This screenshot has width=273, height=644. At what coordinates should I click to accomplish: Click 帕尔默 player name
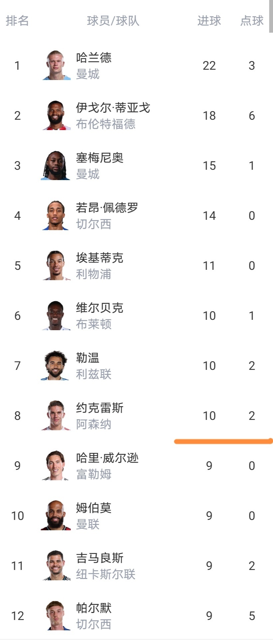pos(94,608)
